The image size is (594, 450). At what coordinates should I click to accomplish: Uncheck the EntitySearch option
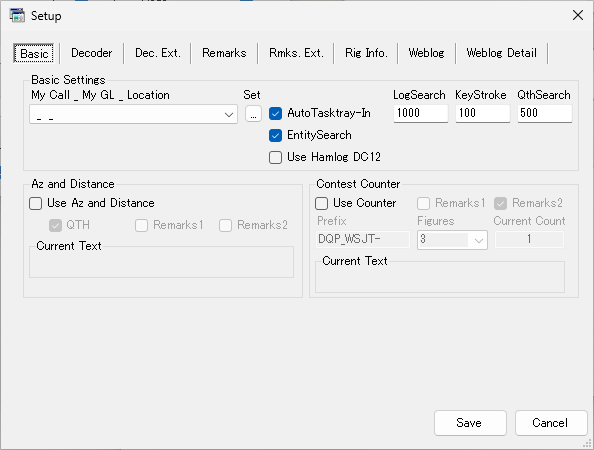pos(275,135)
